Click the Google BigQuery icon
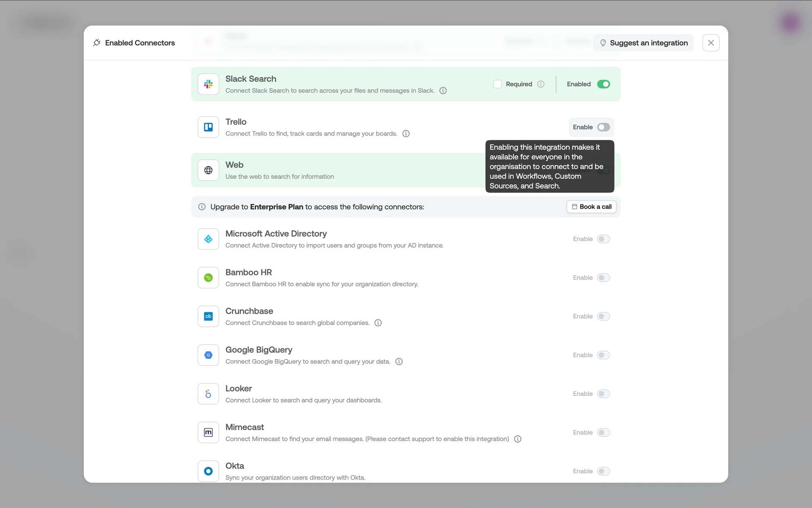This screenshot has height=508, width=812. click(x=208, y=355)
